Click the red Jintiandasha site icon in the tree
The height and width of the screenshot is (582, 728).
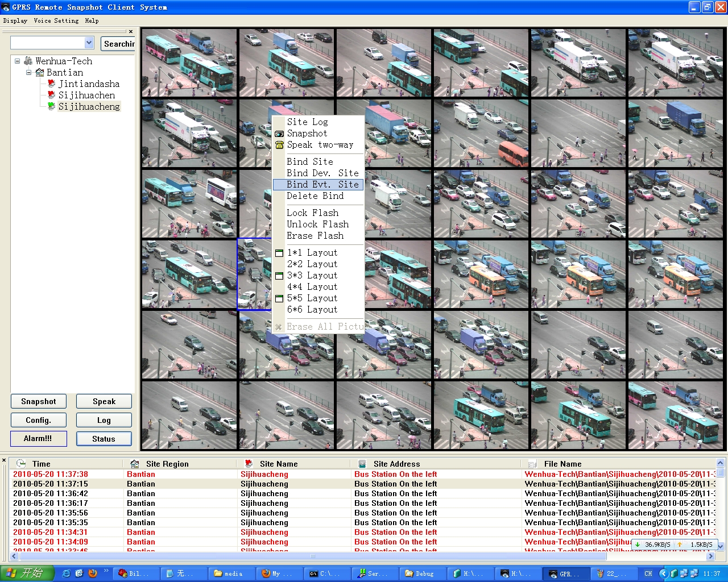click(51, 84)
